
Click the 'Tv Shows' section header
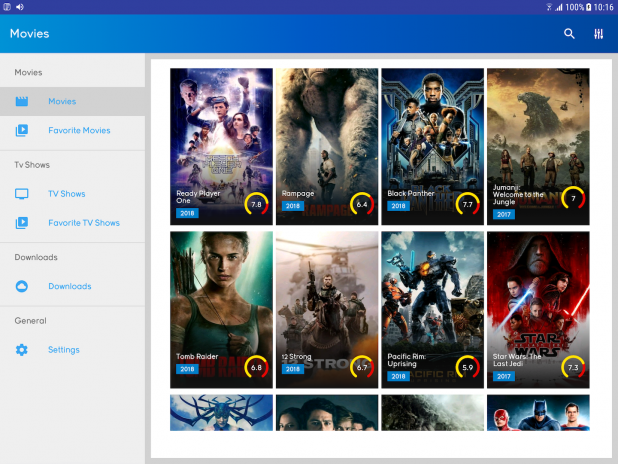[x=32, y=165]
